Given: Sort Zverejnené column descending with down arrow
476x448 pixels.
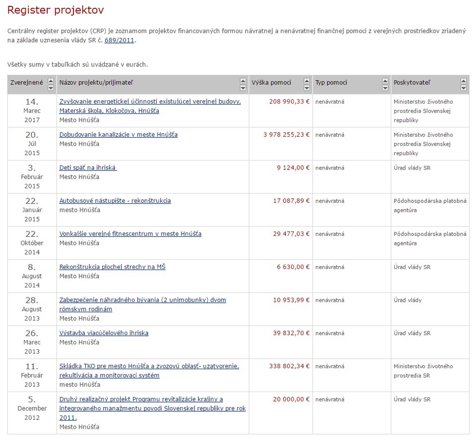Looking at the screenshot, I should [51, 88].
